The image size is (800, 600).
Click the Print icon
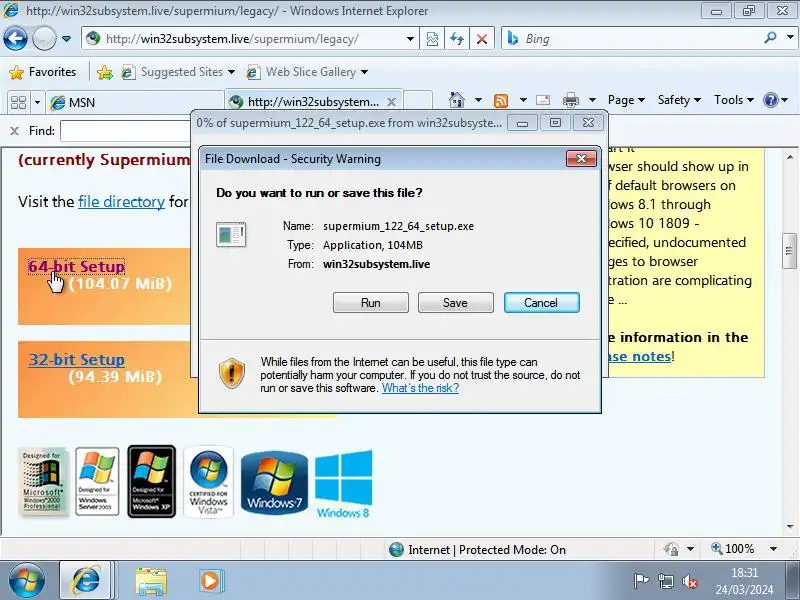pos(570,100)
